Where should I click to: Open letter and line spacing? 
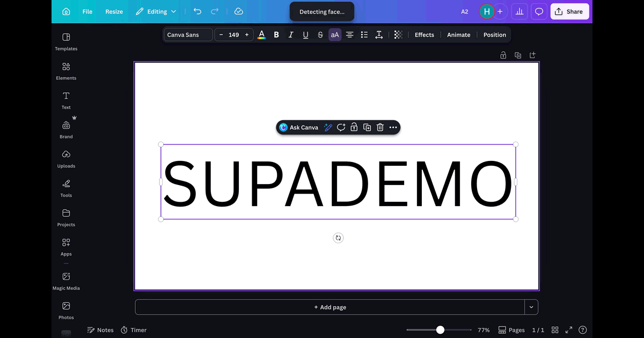379,35
